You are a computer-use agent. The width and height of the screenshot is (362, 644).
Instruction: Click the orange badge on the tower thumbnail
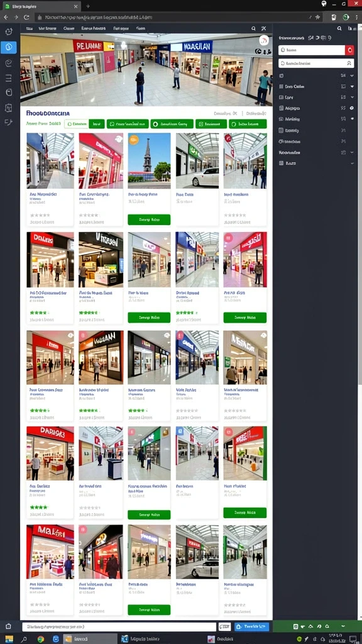pyautogui.click(x=134, y=140)
